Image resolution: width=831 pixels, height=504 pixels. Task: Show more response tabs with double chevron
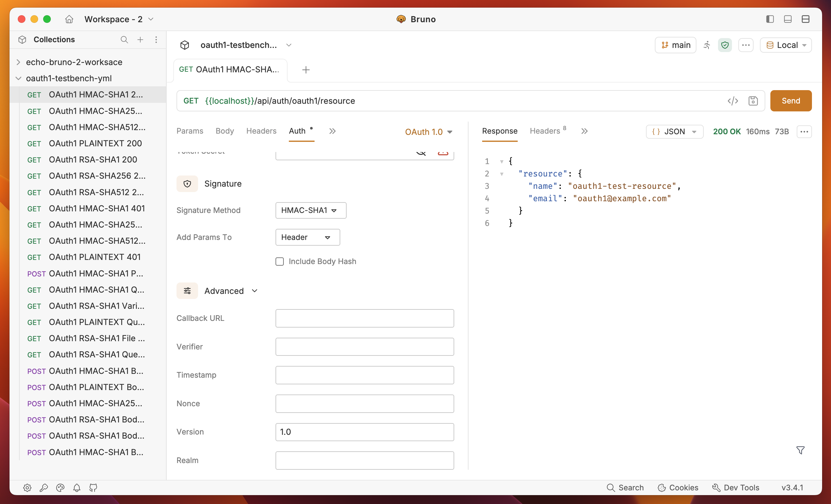tap(584, 131)
